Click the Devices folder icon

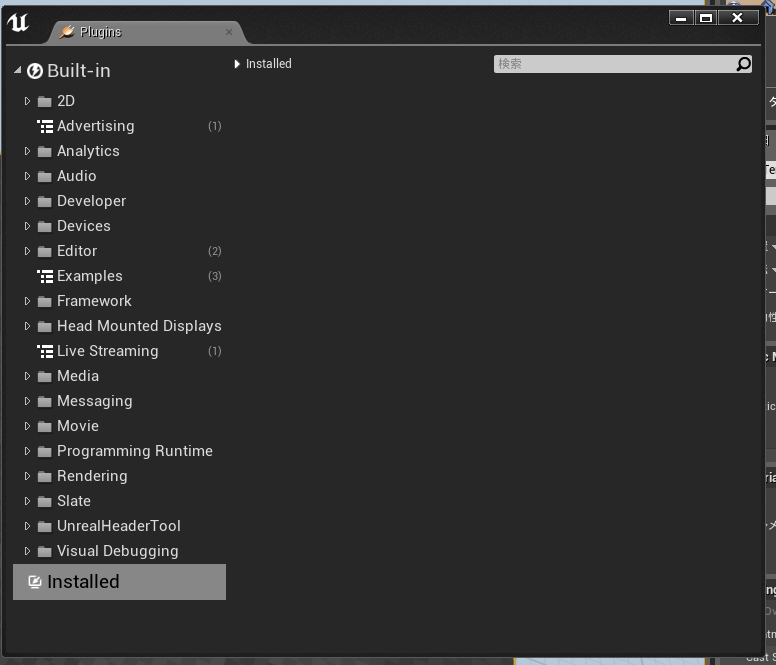(x=45, y=226)
